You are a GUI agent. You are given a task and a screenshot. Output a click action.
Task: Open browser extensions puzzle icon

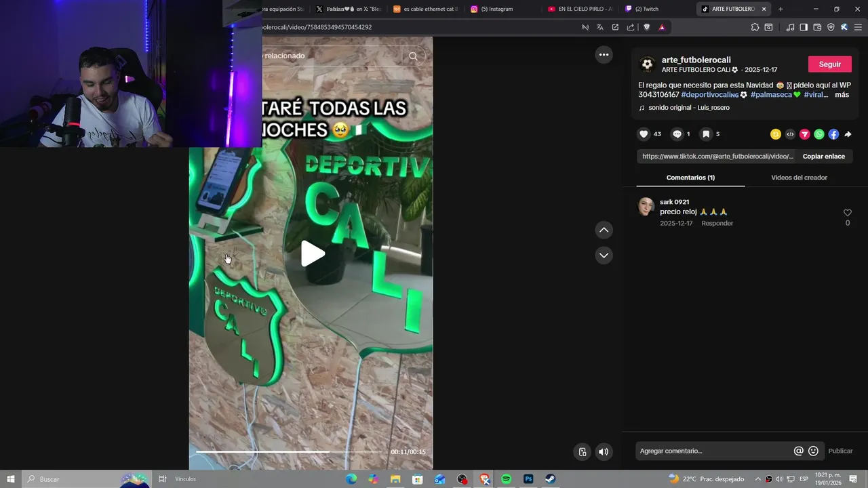(x=755, y=27)
